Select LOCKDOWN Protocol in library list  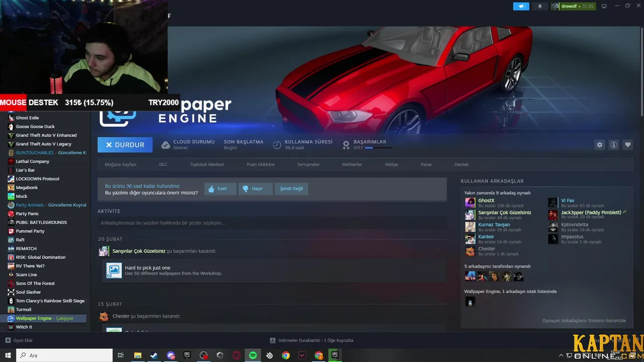(37, 178)
